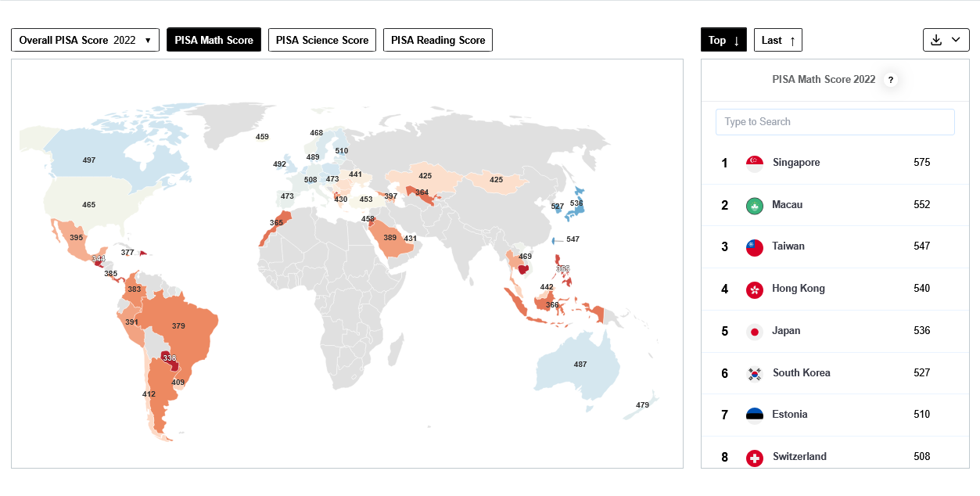Click the Japan flag icon

point(755,332)
